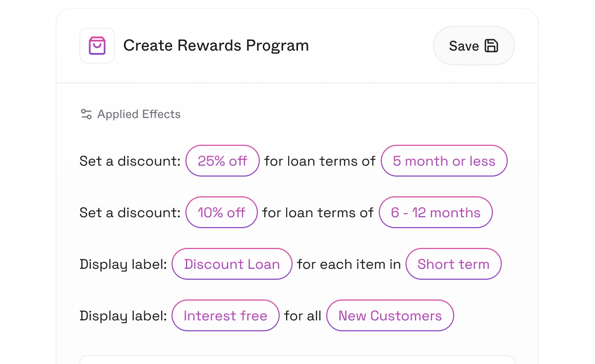Screen dimensions: 595x364
Task: Open the 6 - 12 months term selector
Action: [x=435, y=212]
